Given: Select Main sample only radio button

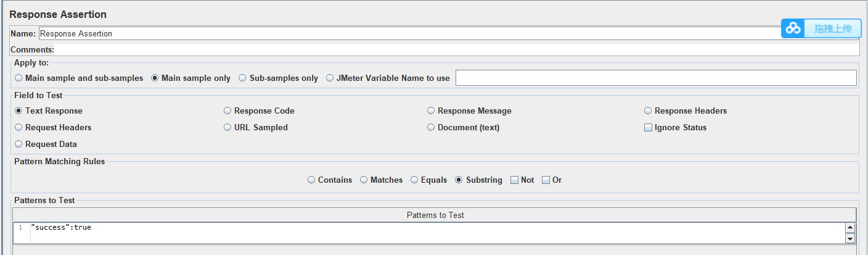Looking at the screenshot, I should click(x=155, y=78).
